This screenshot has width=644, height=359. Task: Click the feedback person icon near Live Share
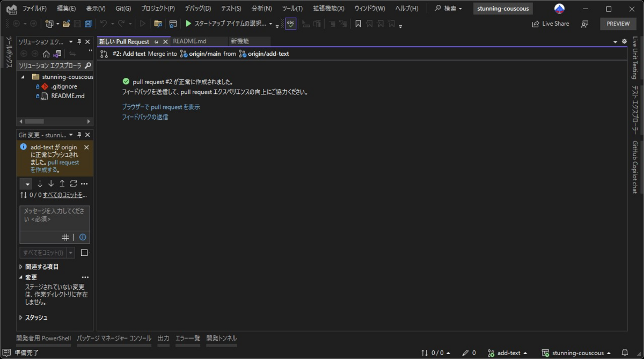tap(585, 24)
